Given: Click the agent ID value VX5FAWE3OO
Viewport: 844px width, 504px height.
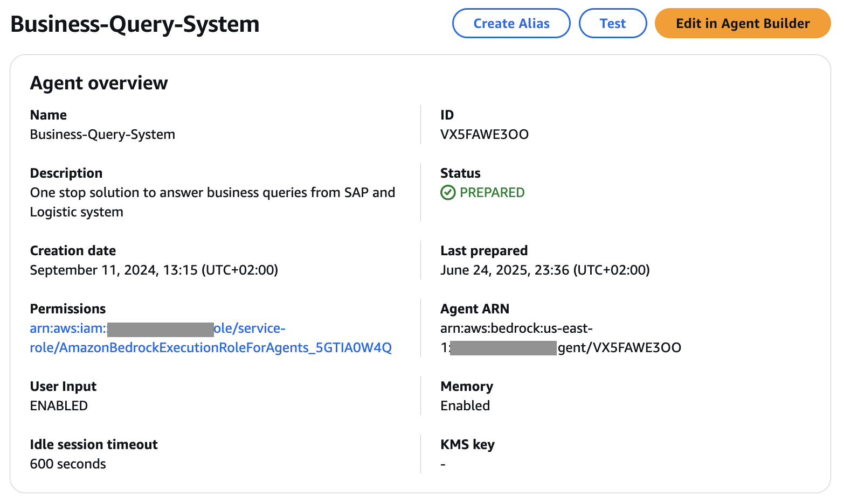Looking at the screenshot, I should click(484, 135).
